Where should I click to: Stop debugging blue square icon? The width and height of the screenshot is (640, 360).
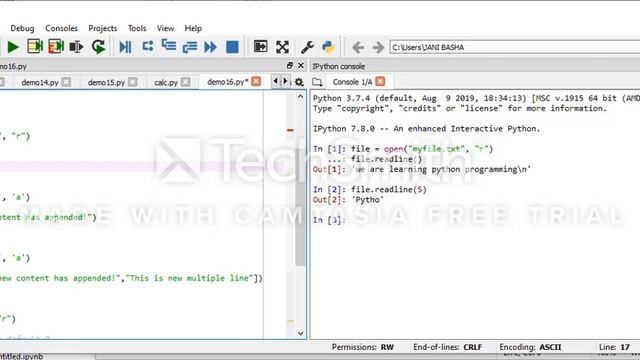coord(232,47)
